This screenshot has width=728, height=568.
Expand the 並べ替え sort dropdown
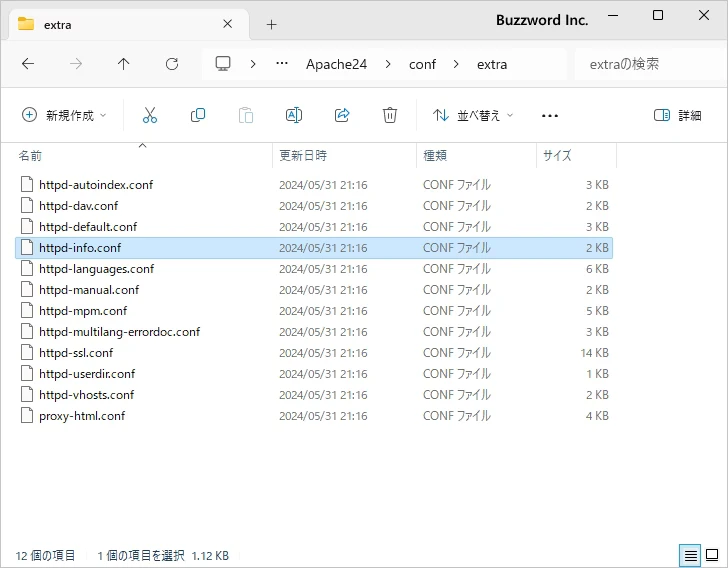click(472, 115)
